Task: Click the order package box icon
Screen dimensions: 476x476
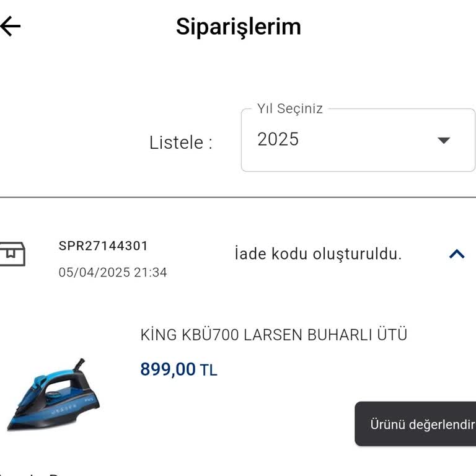Action: pos(12,254)
